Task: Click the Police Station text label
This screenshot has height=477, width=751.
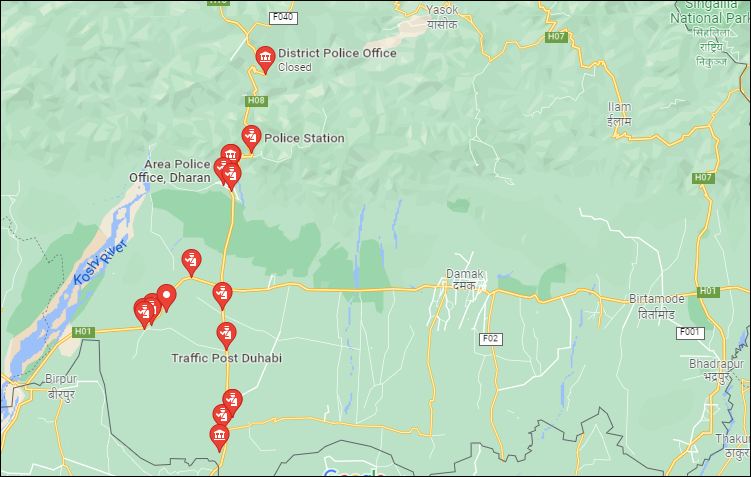Action: point(304,138)
